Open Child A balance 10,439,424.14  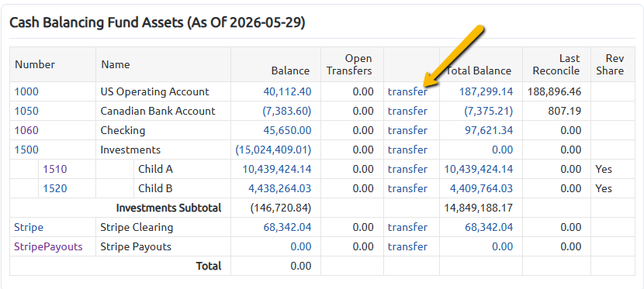[277, 170]
